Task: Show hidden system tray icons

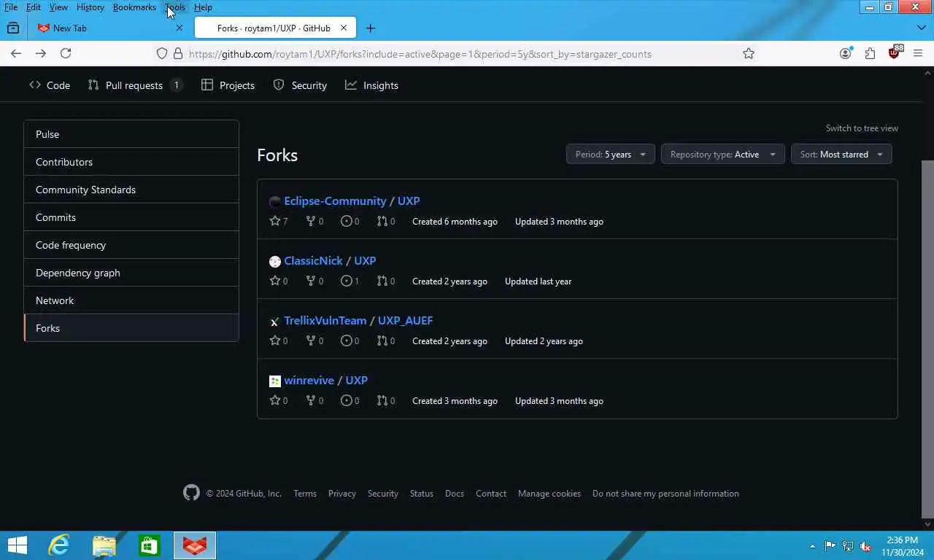Action: 812,546
